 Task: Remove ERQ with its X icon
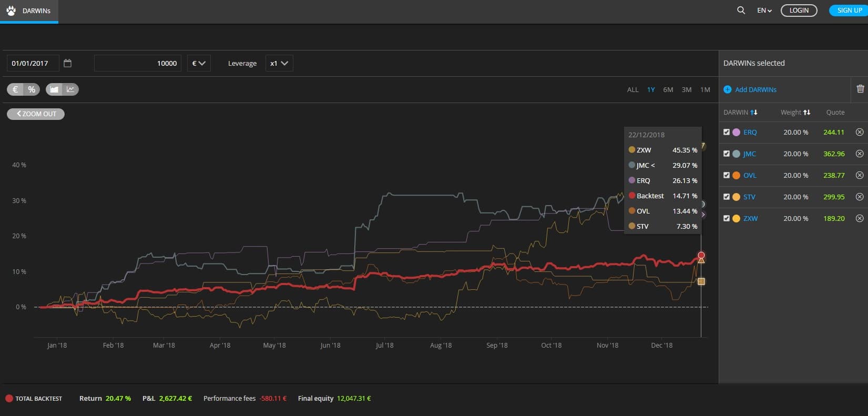860,132
